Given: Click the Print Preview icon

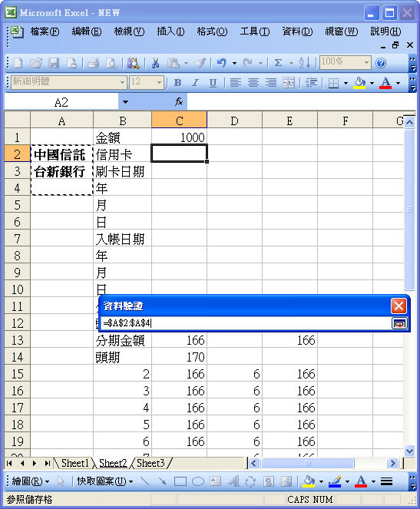Looking at the screenshot, I should point(111,63).
